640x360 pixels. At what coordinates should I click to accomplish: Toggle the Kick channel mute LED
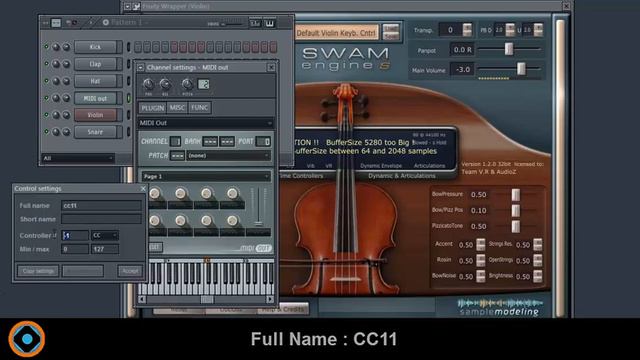[x=46, y=47]
